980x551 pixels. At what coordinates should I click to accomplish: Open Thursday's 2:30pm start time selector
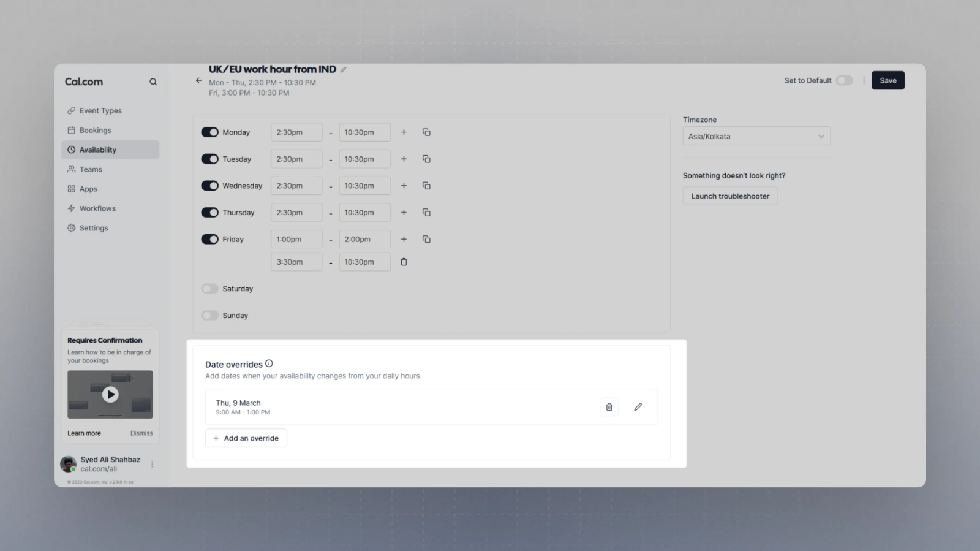point(296,213)
